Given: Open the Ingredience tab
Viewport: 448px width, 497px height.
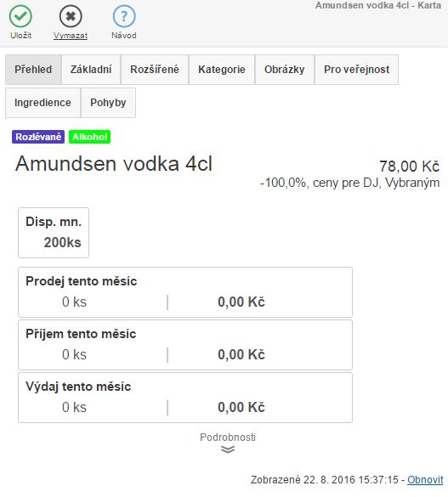Looking at the screenshot, I should [x=43, y=103].
